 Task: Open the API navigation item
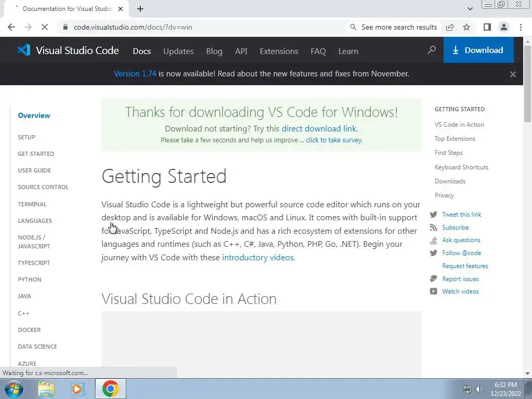(x=241, y=51)
